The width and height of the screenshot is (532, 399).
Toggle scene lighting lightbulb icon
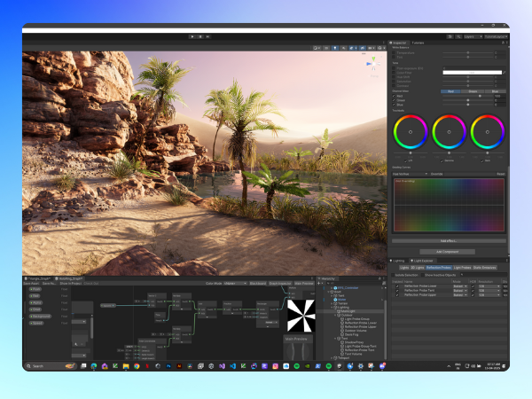335,48
